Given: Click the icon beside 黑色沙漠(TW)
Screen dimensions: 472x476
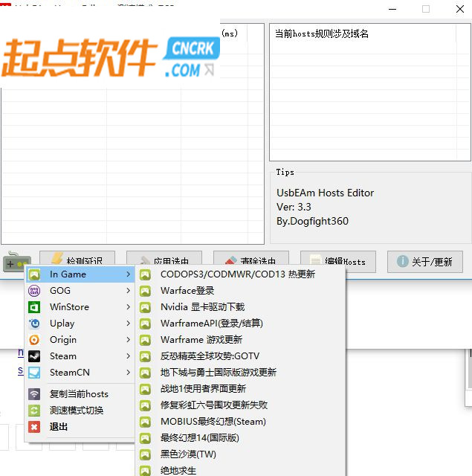Looking at the screenshot, I should [x=145, y=454].
